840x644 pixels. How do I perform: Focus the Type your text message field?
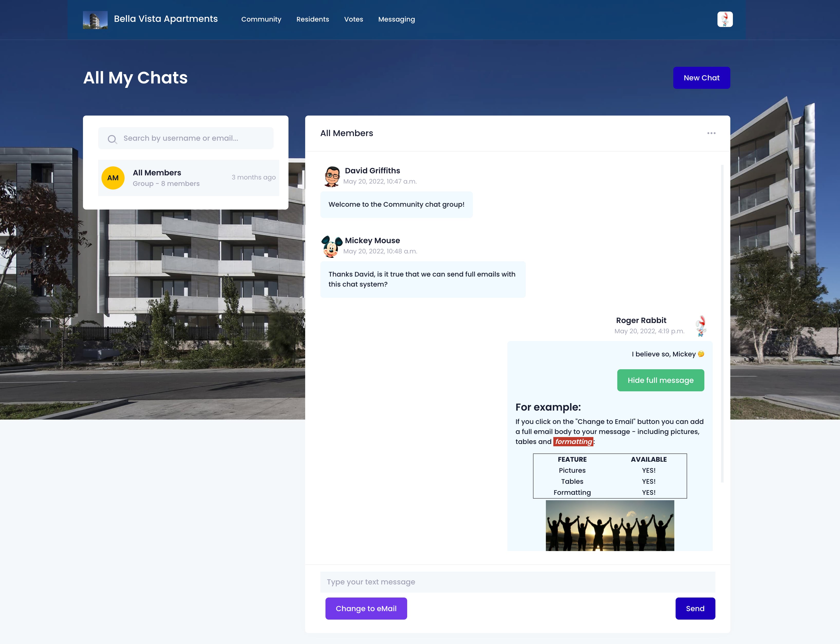pos(518,582)
